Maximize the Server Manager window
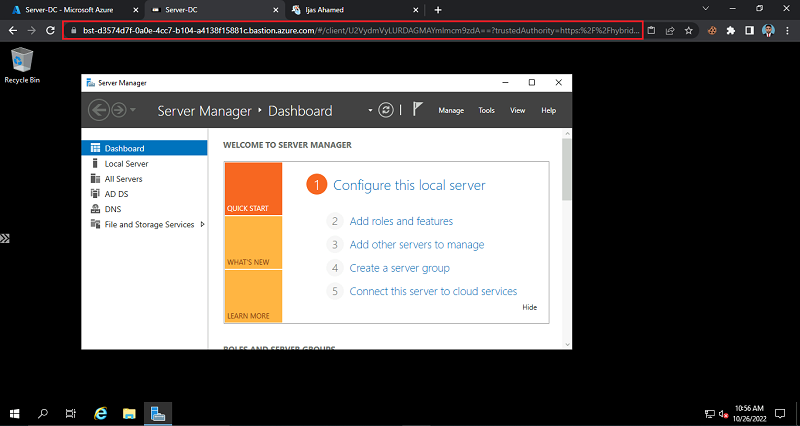800x426 pixels. 532,82
